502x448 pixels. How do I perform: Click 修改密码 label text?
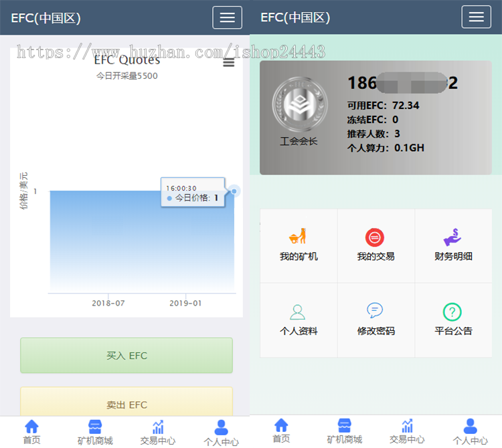tap(376, 331)
